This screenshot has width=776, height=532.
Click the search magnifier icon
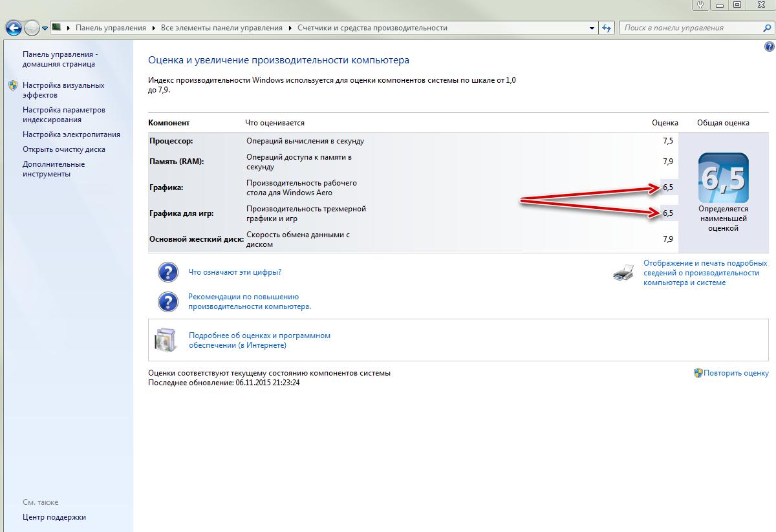click(767, 28)
